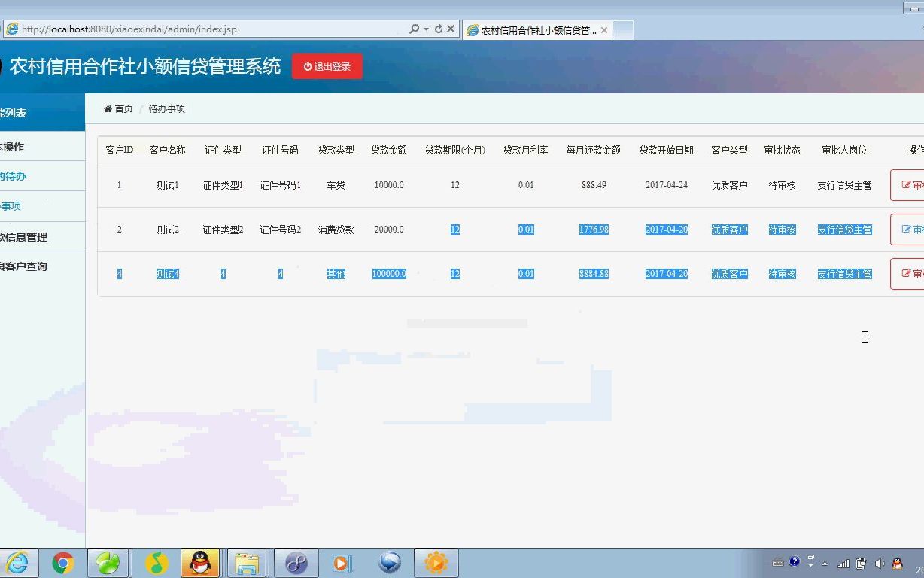Click the blue edit icon in 测试2's row
The image size is (924, 578).
pyautogui.click(x=905, y=229)
